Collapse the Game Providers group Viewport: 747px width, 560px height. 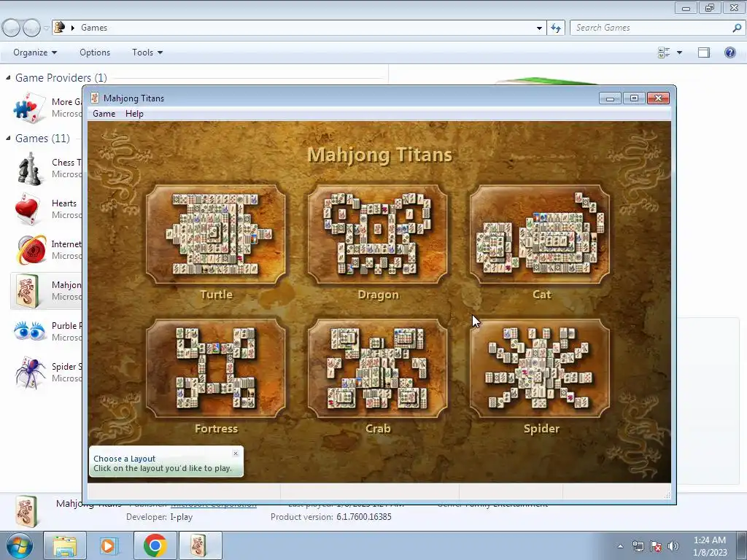click(8, 77)
